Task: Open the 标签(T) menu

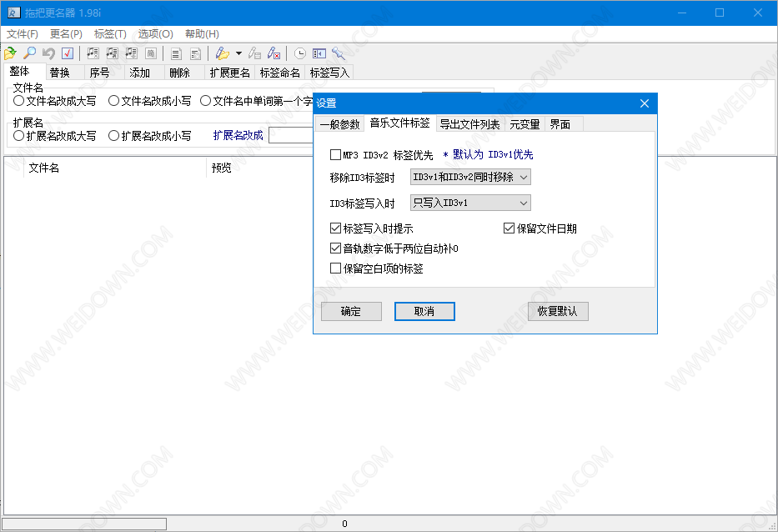Action: pos(110,34)
